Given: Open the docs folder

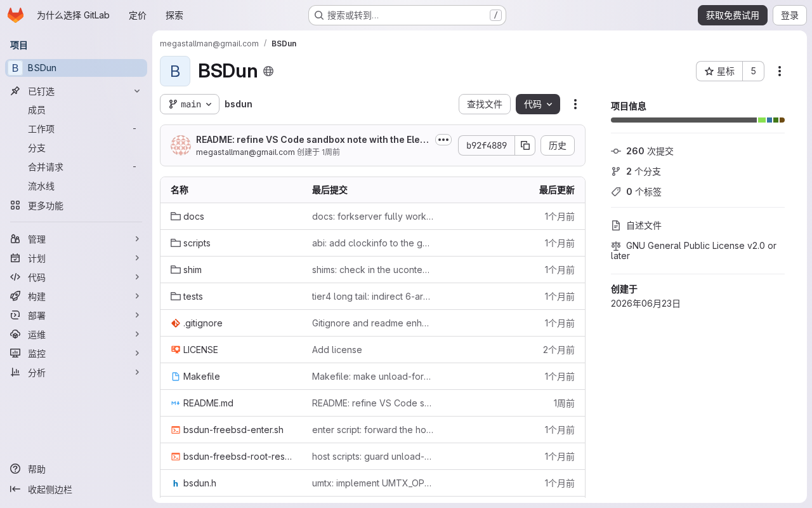Looking at the screenshot, I should click(x=193, y=217).
